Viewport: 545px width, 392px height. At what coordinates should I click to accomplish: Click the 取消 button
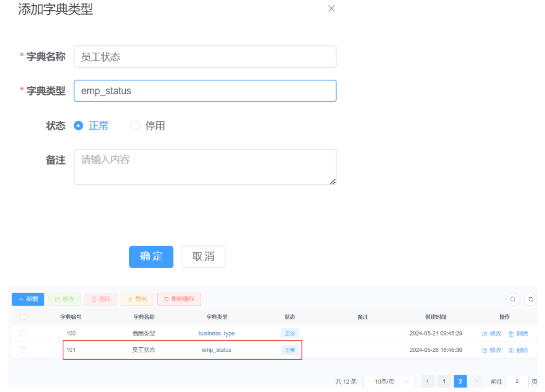[x=203, y=257]
